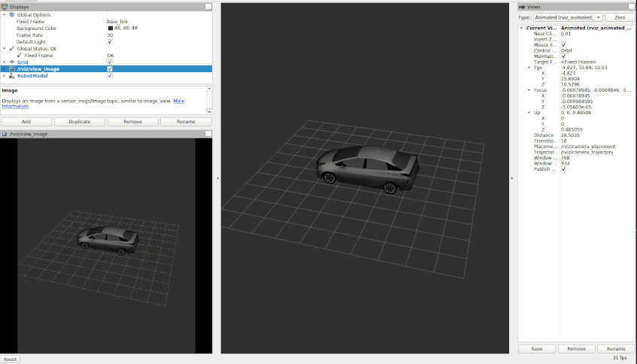Enable the Invert Z checkbox

[x=563, y=39]
